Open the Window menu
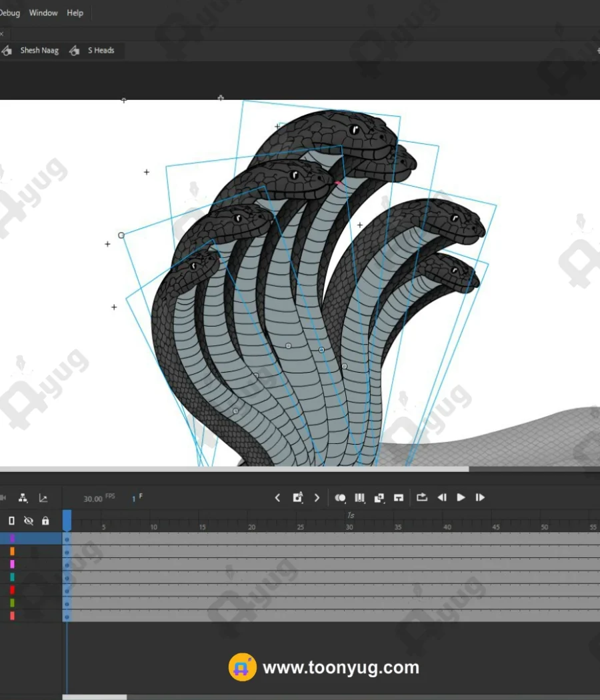The height and width of the screenshot is (700, 600). pos(43,13)
